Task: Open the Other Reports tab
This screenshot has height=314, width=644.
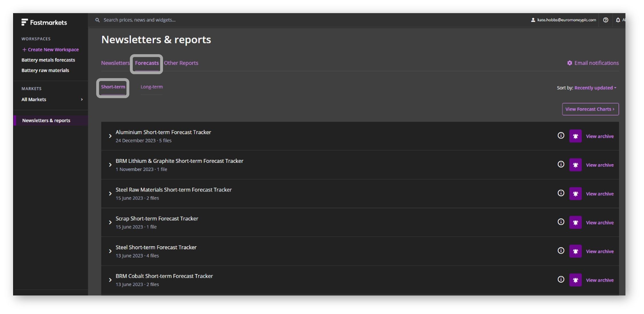Action: point(181,63)
